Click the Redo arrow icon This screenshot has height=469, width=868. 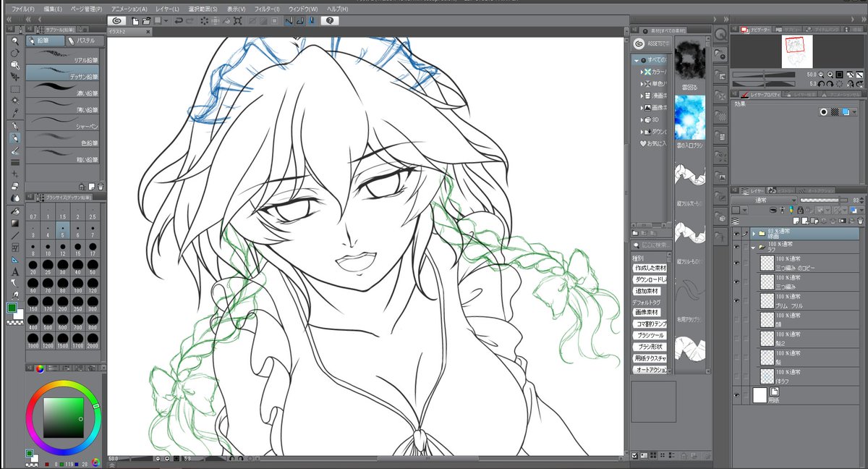pos(190,21)
